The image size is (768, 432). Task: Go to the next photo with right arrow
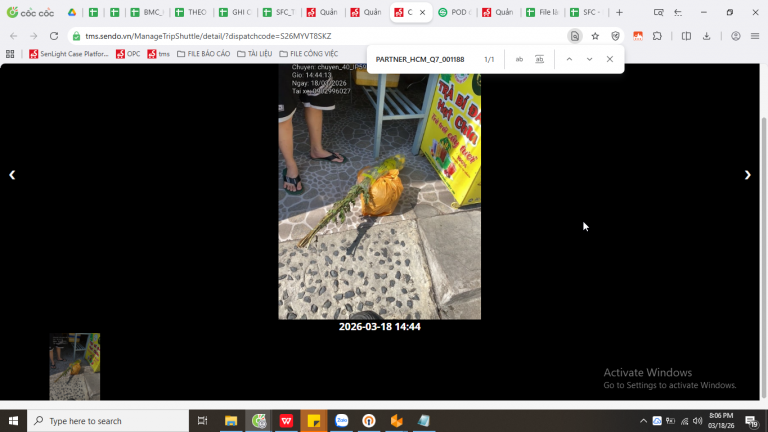(747, 175)
